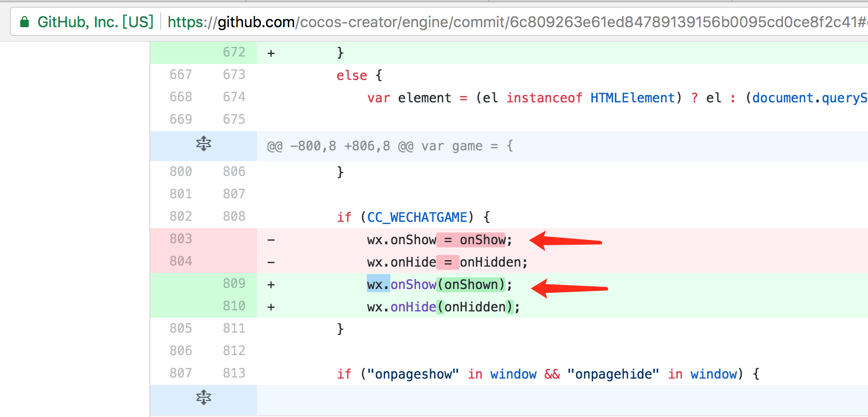
Task: Click the HTMLElement token on line 674
Action: (632, 98)
